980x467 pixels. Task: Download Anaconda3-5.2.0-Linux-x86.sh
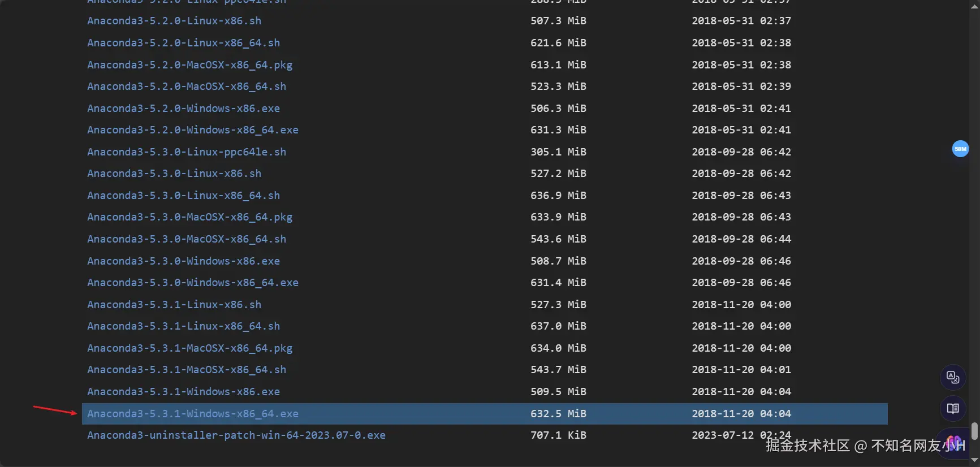(x=174, y=21)
